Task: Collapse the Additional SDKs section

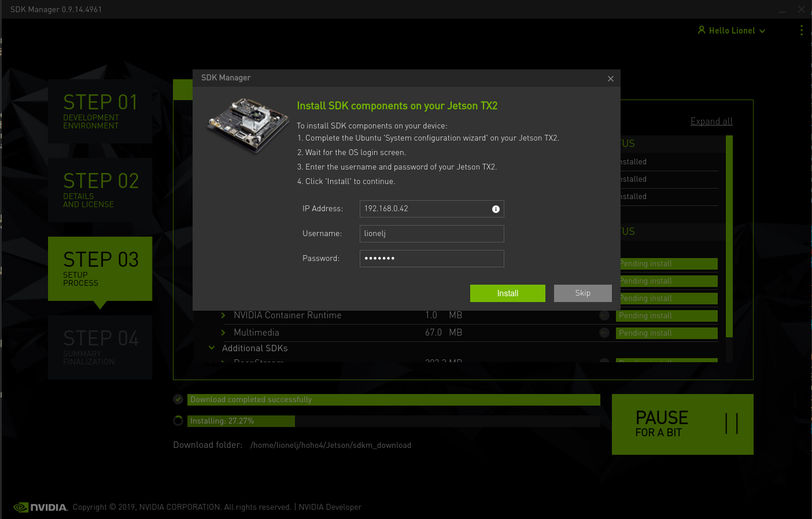Action: (212, 348)
